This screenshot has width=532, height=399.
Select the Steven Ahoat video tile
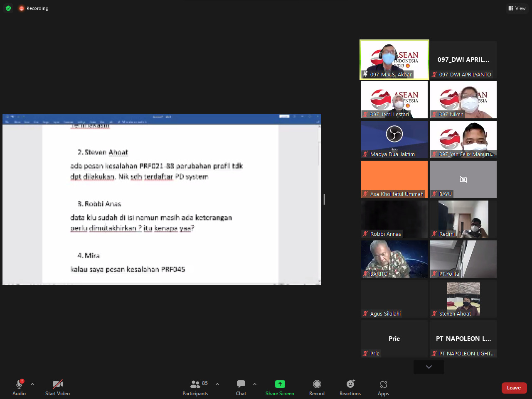click(x=463, y=299)
